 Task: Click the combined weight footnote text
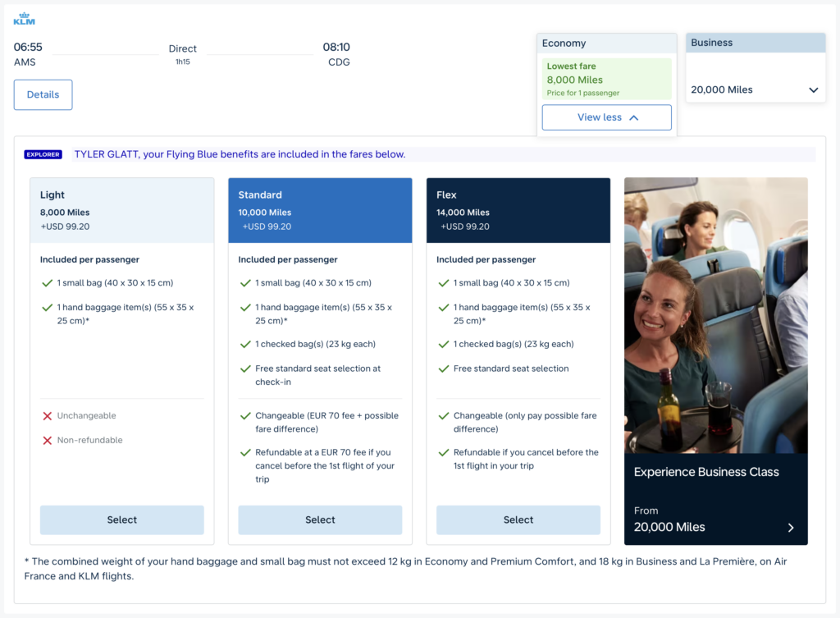(x=405, y=569)
